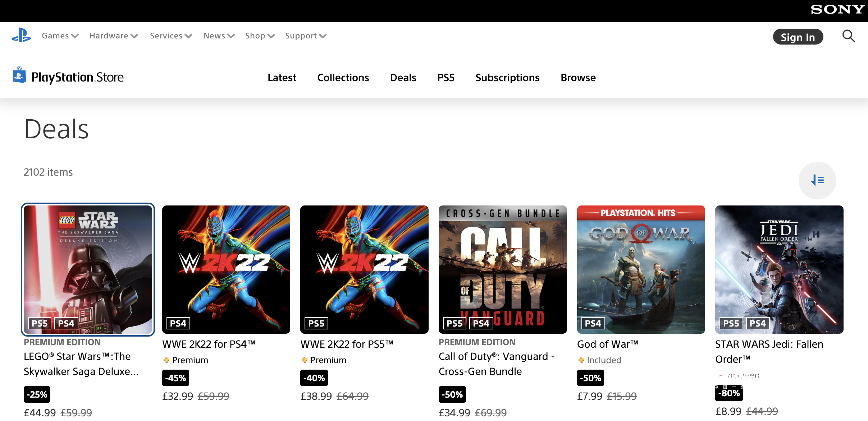Click the £32.99 price
The width and height of the screenshot is (868, 421).
click(178, 396)
